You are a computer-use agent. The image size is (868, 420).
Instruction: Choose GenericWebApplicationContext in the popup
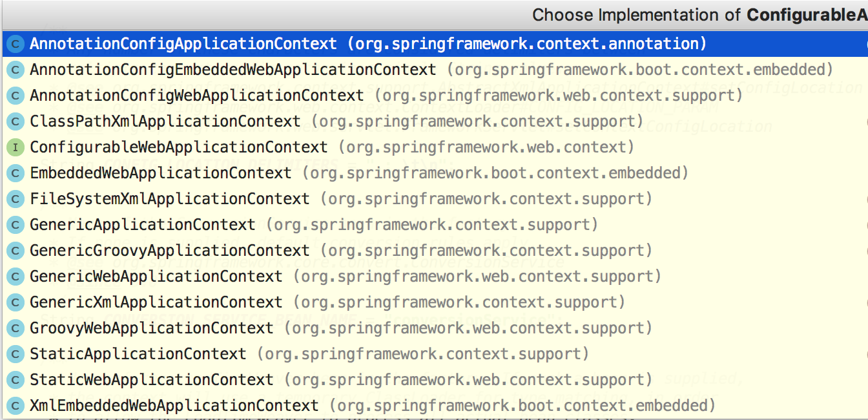click(x=156, y=277)
